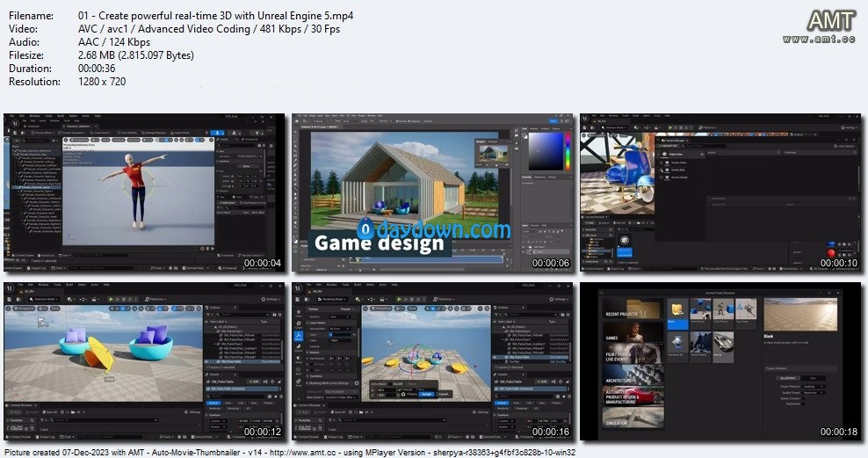
Task: Open the video frame thumbnail stamped 00:00:04
Action: coord(144,193)
